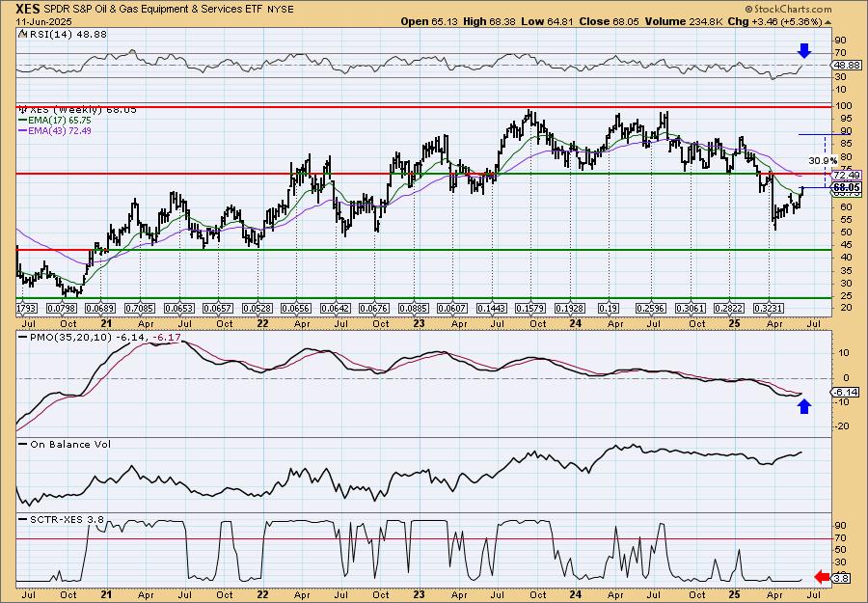
Task: Open the StockCharts.com copyright link
Action: 788,9
